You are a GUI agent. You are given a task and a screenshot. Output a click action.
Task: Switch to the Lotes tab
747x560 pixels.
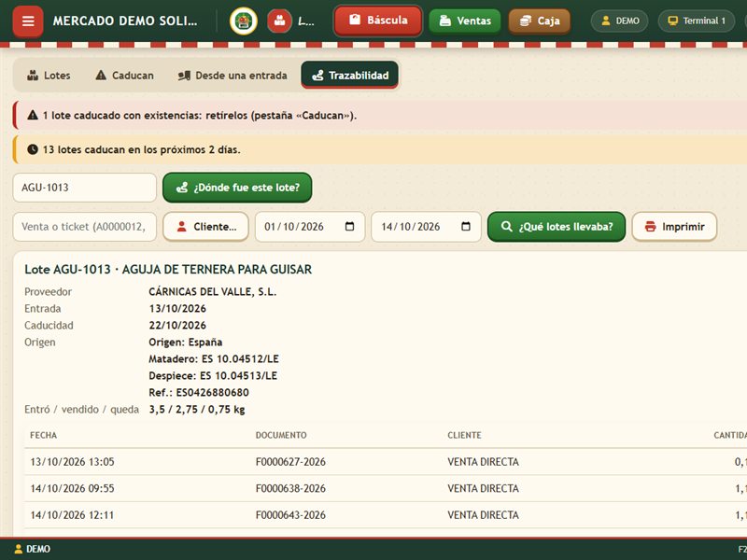point(49,76)
